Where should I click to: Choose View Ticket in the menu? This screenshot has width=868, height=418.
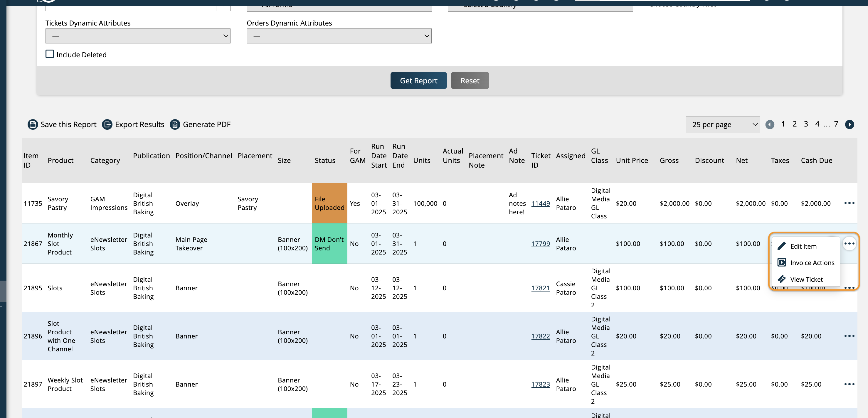click(x=806, y=279)
